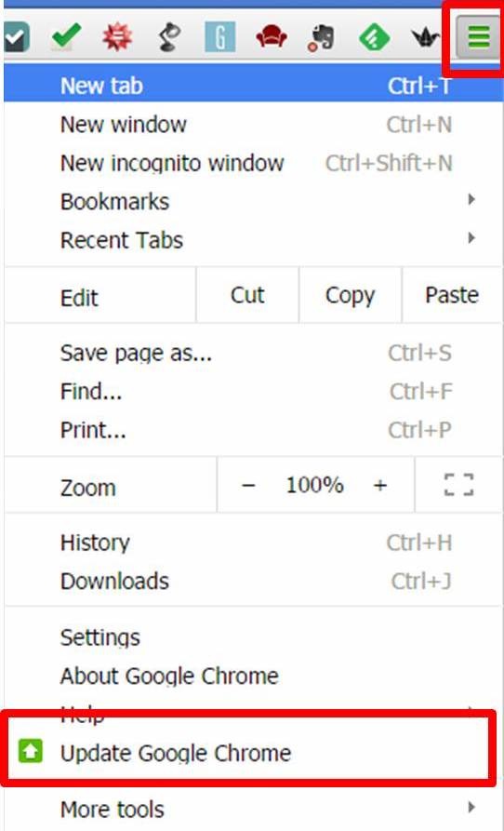Click the black origami crane extension icon
Image resolution: width=504 pixels, height=831 pixels.
424,38
